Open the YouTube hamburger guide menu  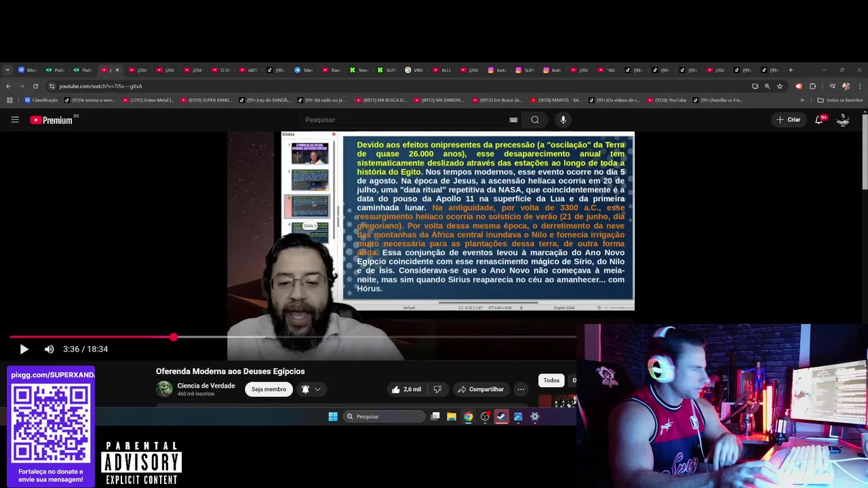15,119
